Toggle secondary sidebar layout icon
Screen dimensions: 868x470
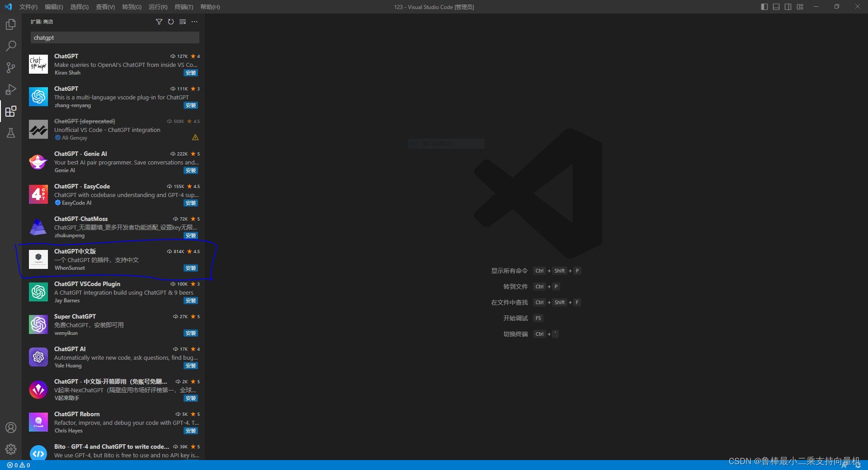[788, 7]
